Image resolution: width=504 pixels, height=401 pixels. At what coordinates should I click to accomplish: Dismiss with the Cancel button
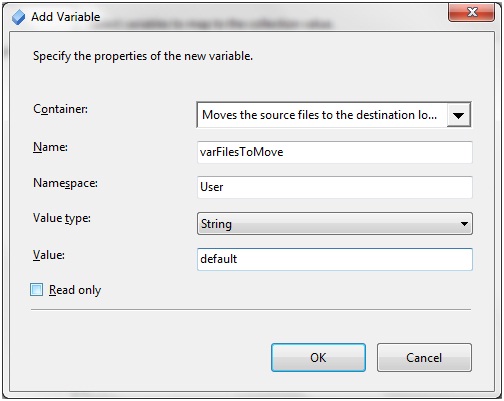coord(424,358)
